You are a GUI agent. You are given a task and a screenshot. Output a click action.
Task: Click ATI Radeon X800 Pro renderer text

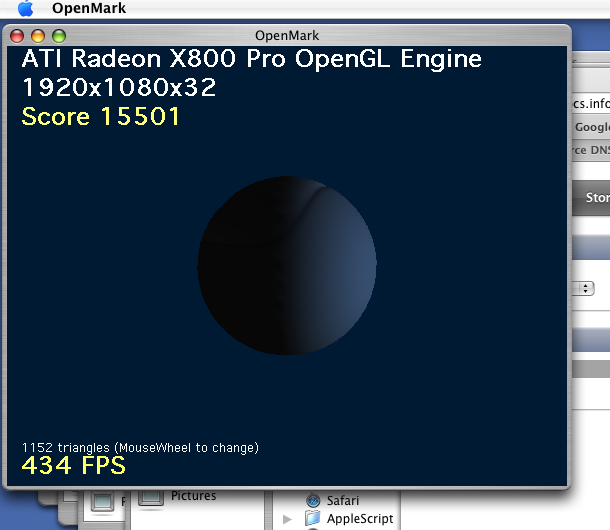point(252,59)
